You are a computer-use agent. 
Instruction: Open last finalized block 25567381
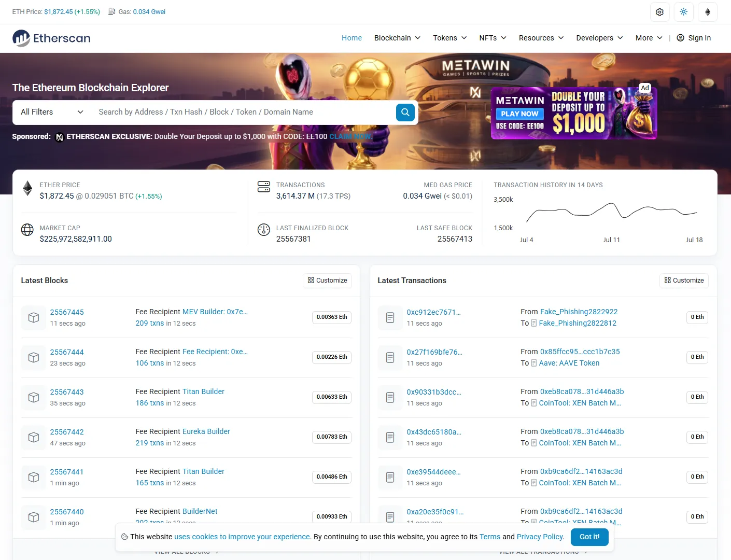[x=293, y=239]
